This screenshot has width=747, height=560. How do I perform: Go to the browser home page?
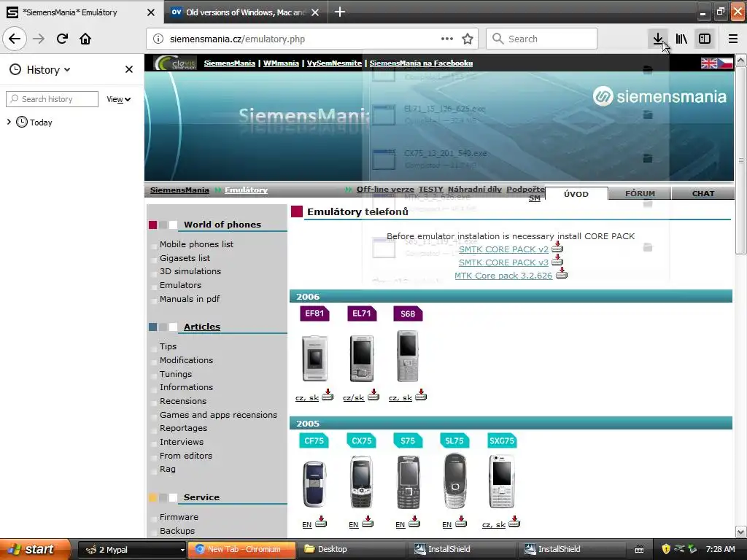pyautogui.click(x=85, y=39)
